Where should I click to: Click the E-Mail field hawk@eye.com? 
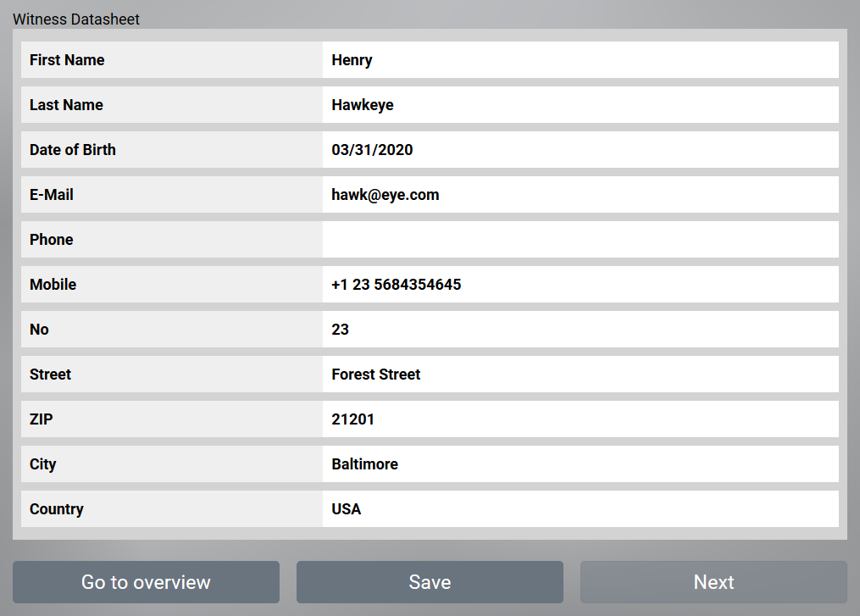[x=580, y=195]
